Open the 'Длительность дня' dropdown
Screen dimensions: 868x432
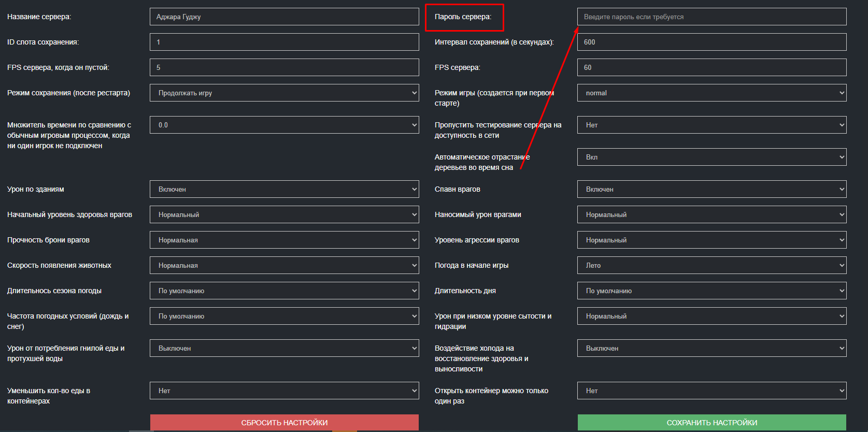coord(712,291)
